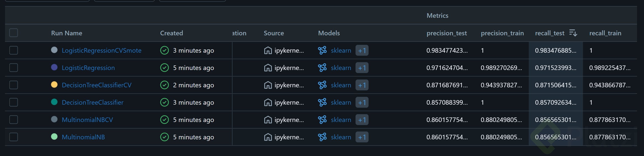Screen dimensions: 644x156
Task: Open the MultinomialNBCV run link
Action: point(87,120)
